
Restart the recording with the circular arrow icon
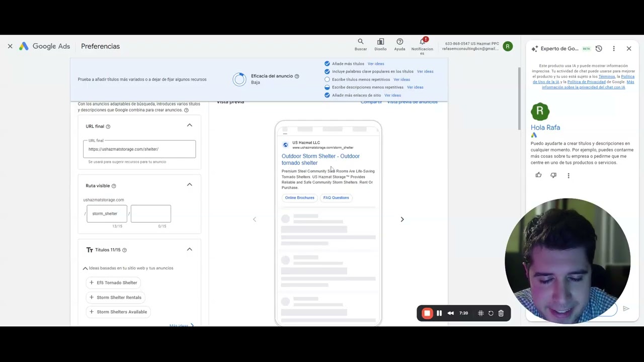(x=491, y=313)
